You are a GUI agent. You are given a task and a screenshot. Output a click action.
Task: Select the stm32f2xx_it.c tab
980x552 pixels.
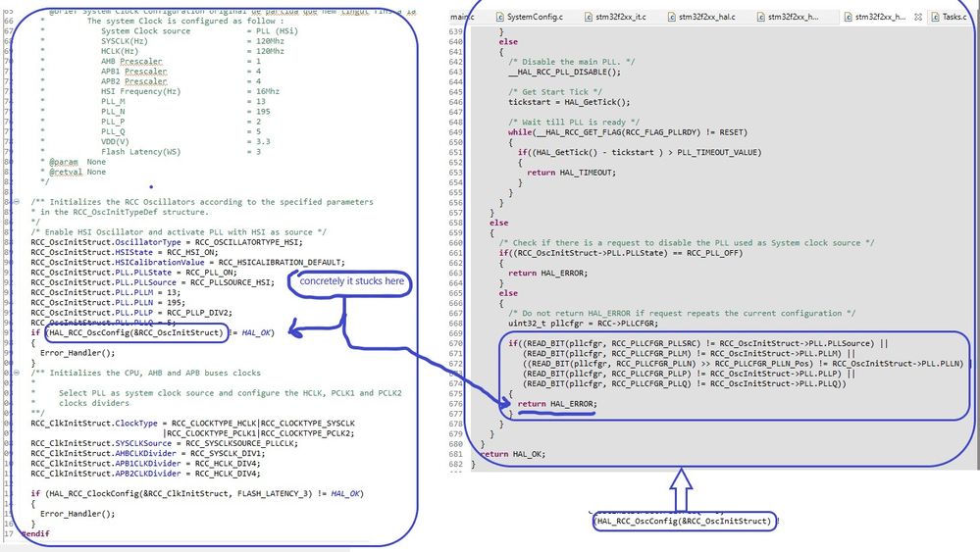[x=616, y=17]
